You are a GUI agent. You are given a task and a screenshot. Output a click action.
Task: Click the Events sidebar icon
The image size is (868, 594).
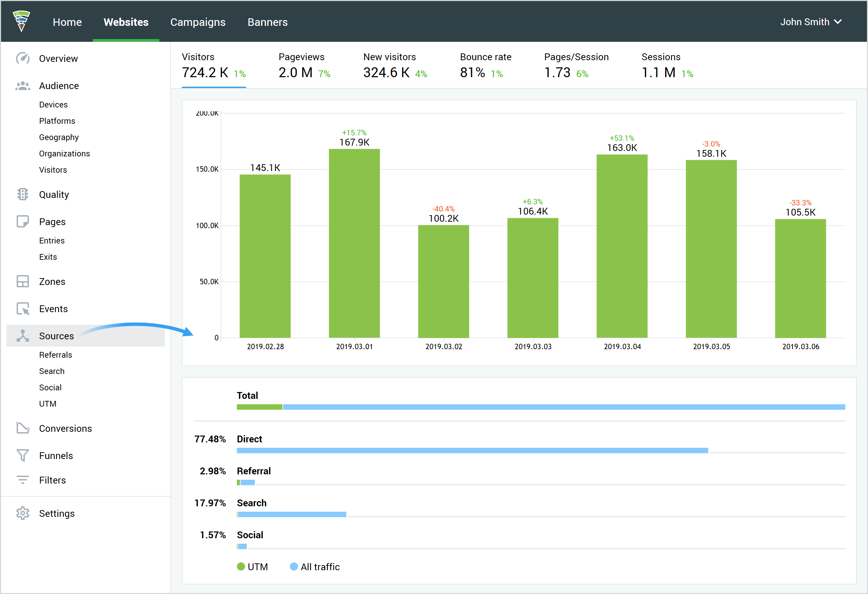(x=23, y=309)
